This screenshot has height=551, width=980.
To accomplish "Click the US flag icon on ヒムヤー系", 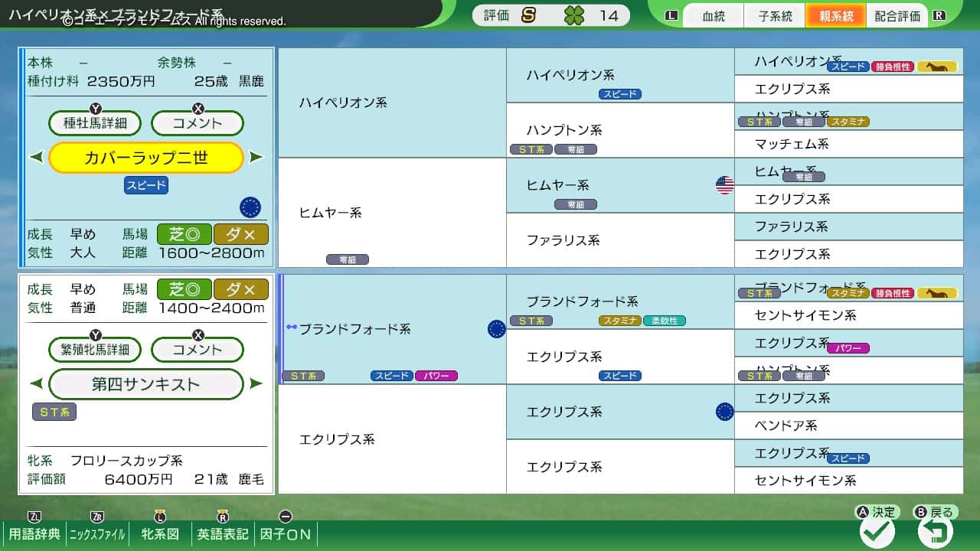I will tap(724, 184).
